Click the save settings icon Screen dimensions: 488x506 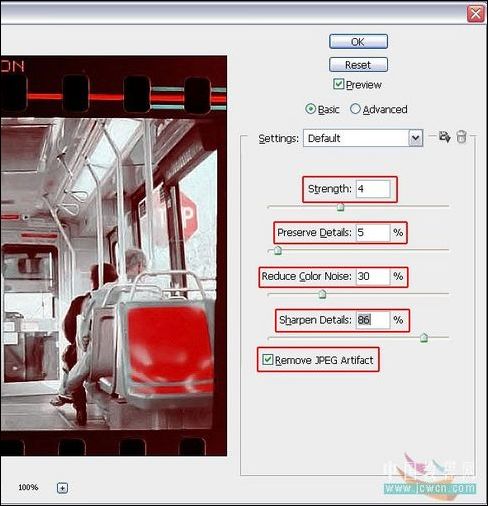(445, 137)
